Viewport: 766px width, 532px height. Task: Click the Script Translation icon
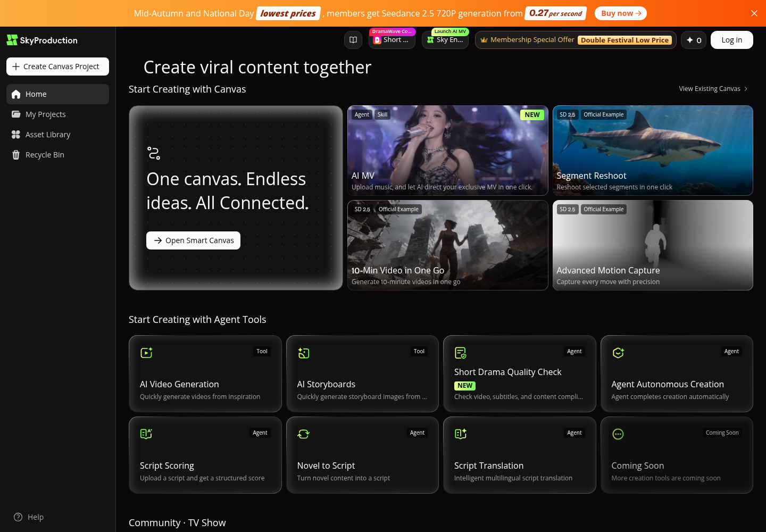point(461,434)
